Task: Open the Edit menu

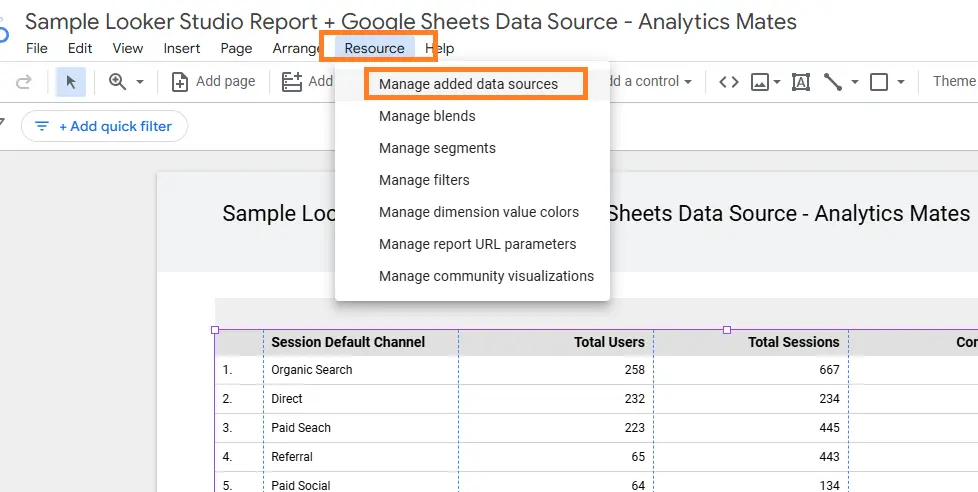Action: tap(80, 48)
